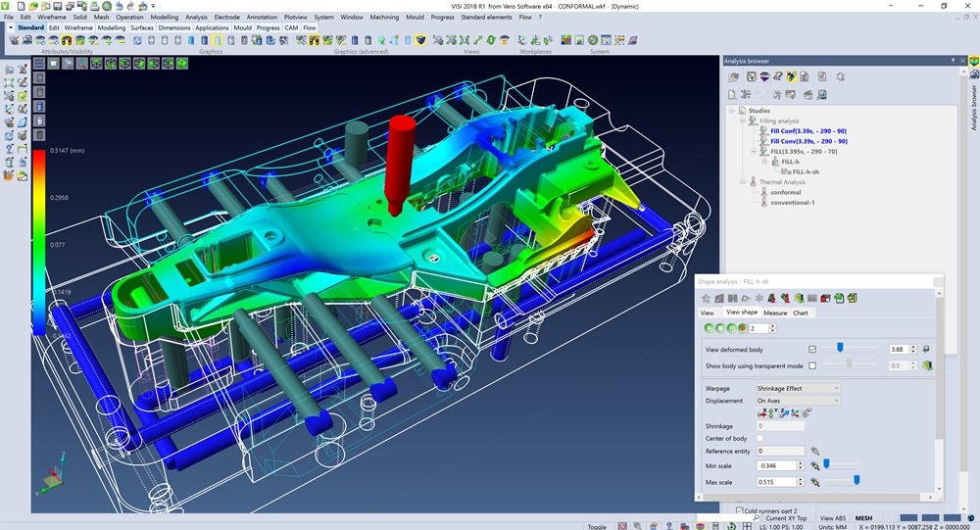Viewport: 980px width, 530px height.
Task: Click the pin icon on Analysis browser header
Action: click(x=953, y=61)
